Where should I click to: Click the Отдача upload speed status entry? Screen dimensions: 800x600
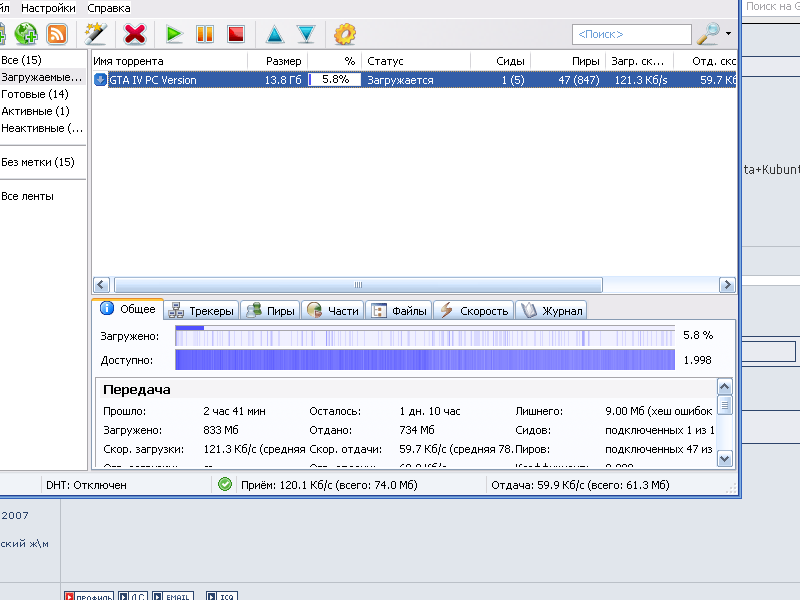coord(580,485)
